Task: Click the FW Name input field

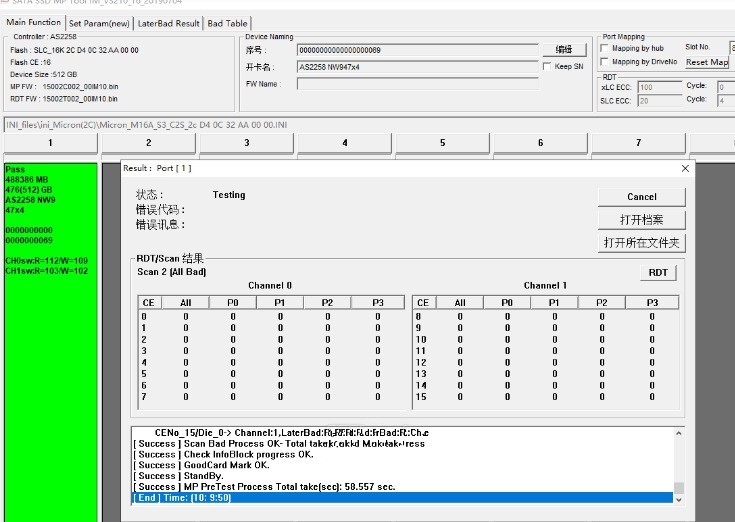Action: 417,84
